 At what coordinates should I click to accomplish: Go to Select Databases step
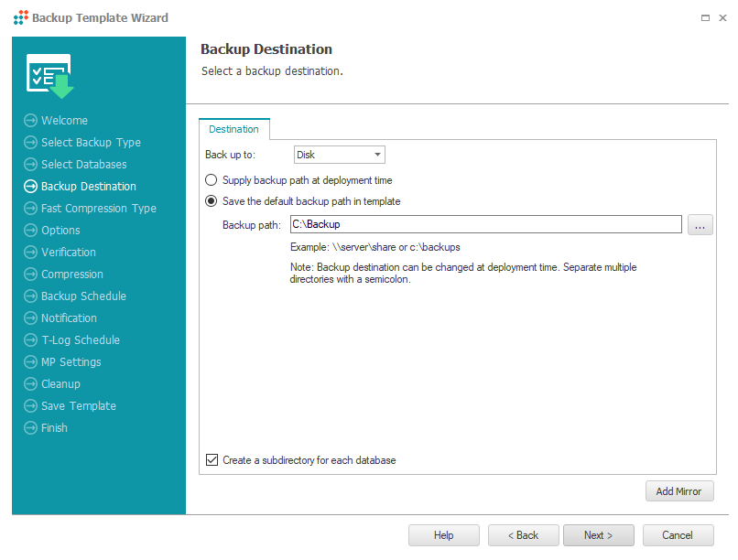[x=83, y=165]
